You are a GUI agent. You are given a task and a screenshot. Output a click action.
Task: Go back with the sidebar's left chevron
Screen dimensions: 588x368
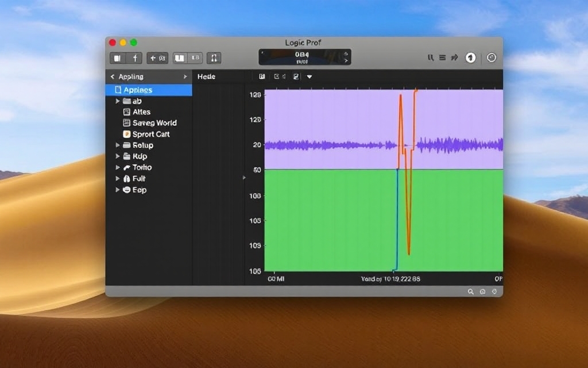(112, 76)
